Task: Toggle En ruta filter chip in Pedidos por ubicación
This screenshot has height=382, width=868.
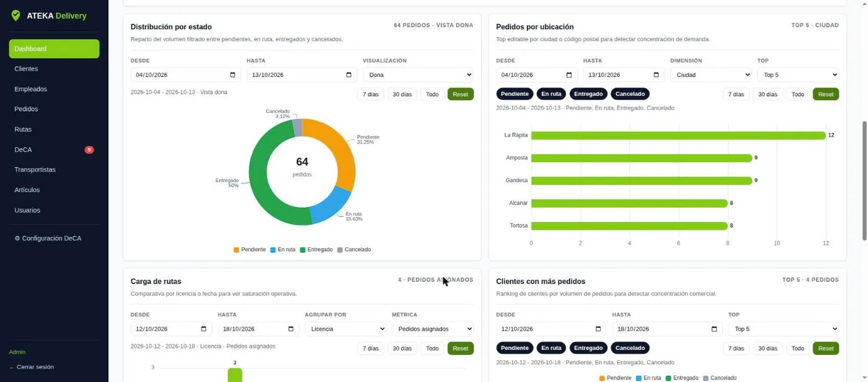Action: pos(551,94)
